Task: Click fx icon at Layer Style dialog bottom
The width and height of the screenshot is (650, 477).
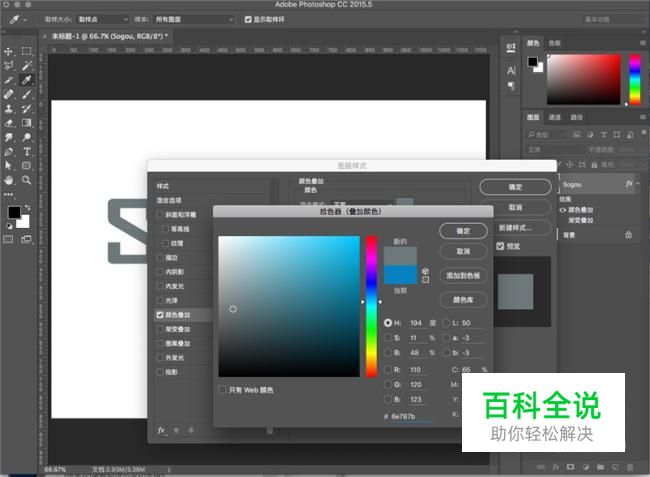Action: coord(161,430)
